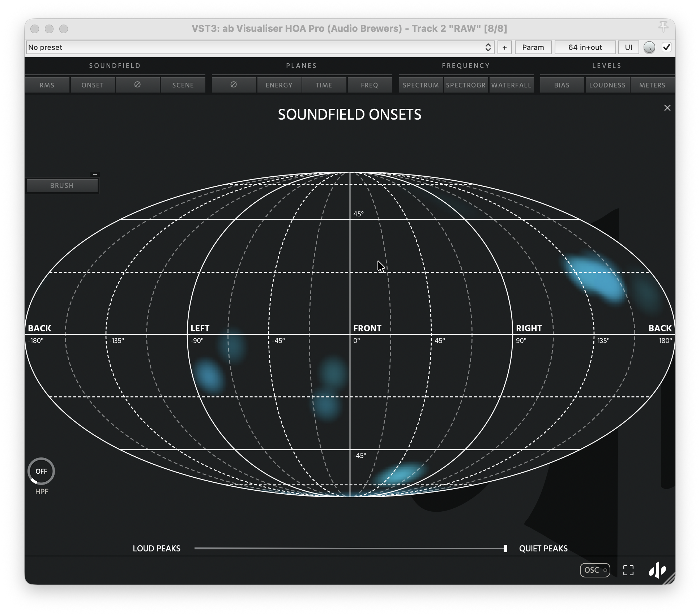700x615 pixels.
Task: Select the Soundfield null (∅) option
Action: click(137, 85)
